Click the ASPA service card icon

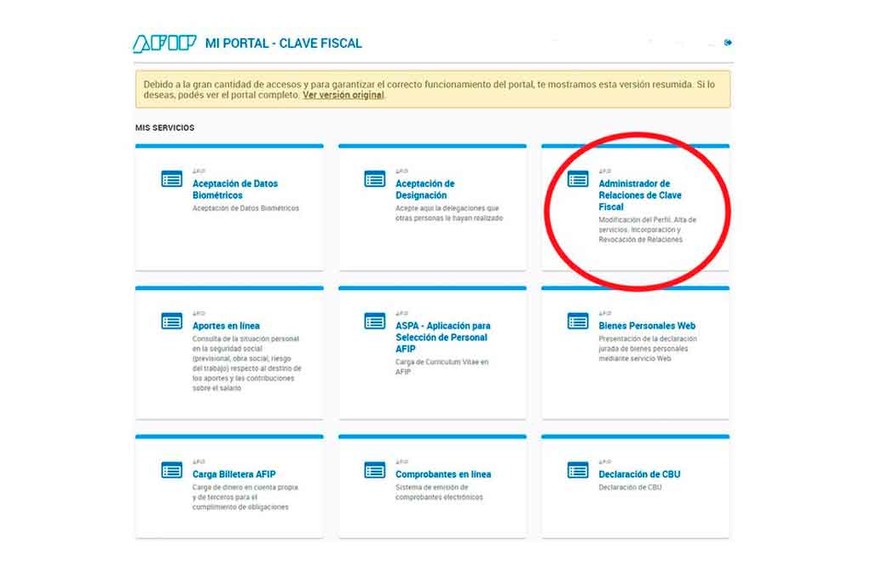click(375, 321)
